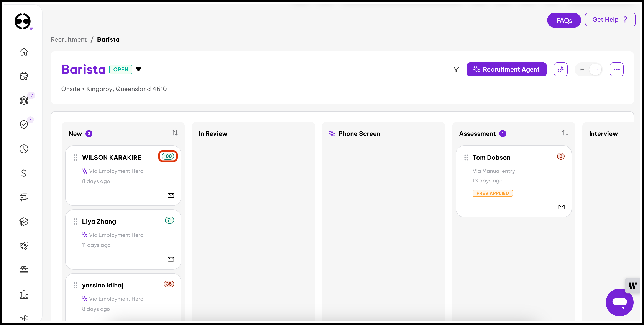Open the Home icon in sidebar
The image size is (644, 325).
click(24, 52)
